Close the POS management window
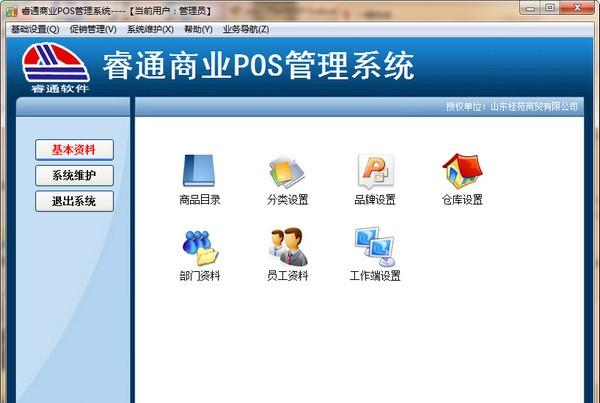 (x=577, y=8)
